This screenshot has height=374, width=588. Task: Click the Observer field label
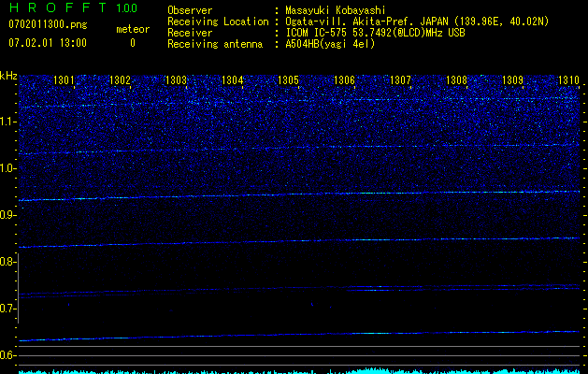point(190,10)
